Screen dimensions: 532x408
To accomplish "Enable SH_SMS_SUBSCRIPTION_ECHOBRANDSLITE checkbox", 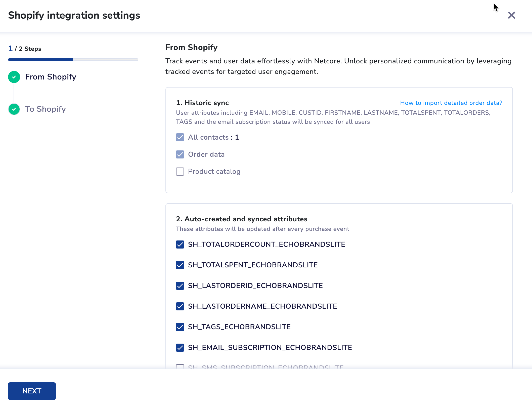I will pyautogui.click(x=180, y=367).
